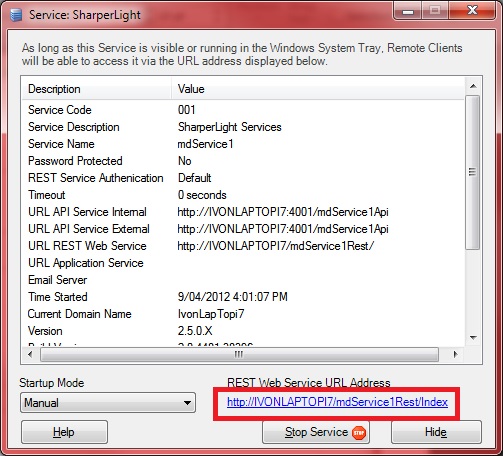The image size is (503, 456).
Task: Click the red stop sign icon
Action: [359, 433]
